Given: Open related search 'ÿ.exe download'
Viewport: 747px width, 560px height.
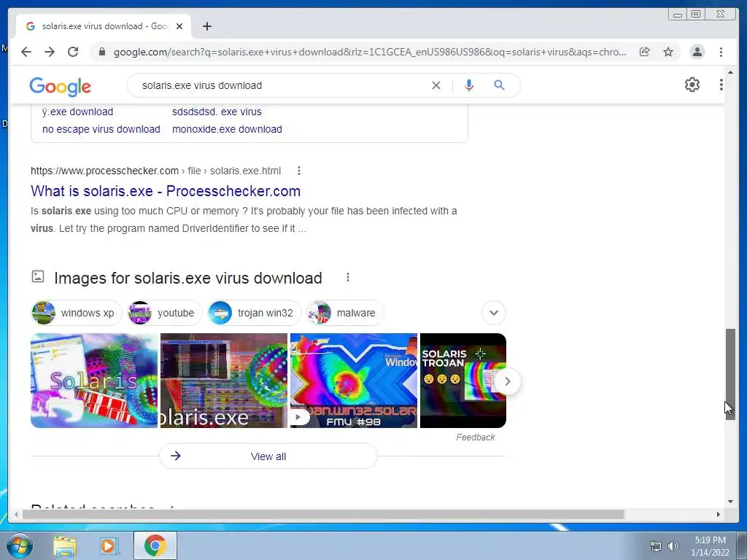Looking at the screenshot, I should tap(77, 112).
